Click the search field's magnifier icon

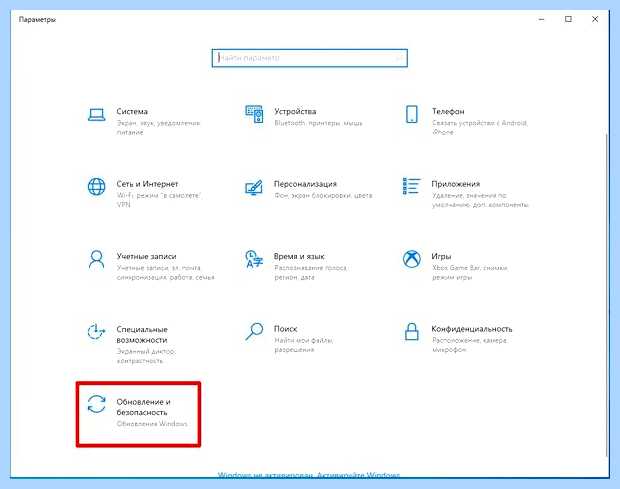399,59
